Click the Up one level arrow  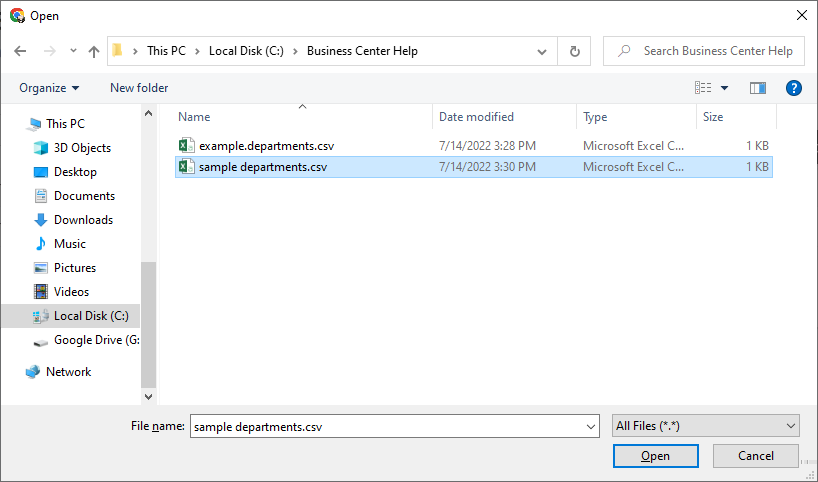94,51
